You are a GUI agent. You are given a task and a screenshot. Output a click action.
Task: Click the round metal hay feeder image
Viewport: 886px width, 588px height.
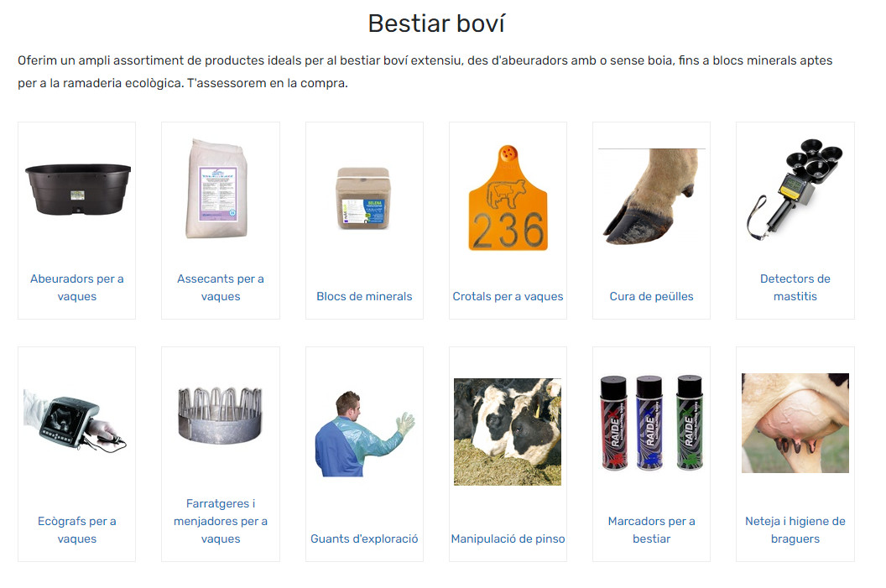(221, 414)
